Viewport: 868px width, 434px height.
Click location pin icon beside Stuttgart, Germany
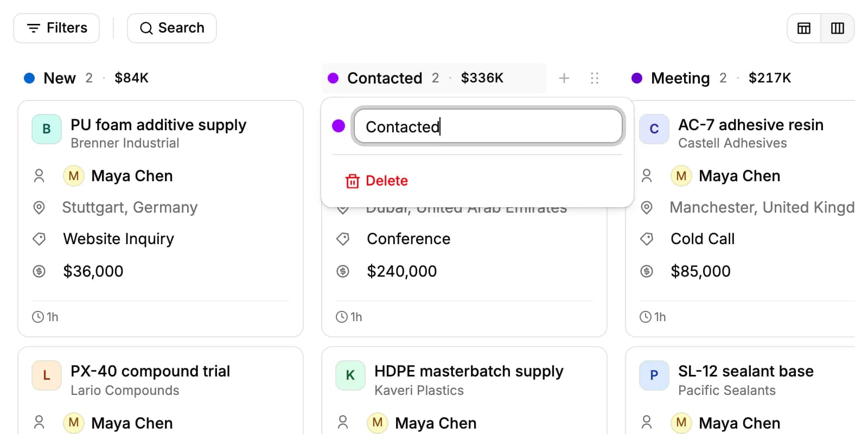coord(39,207)
